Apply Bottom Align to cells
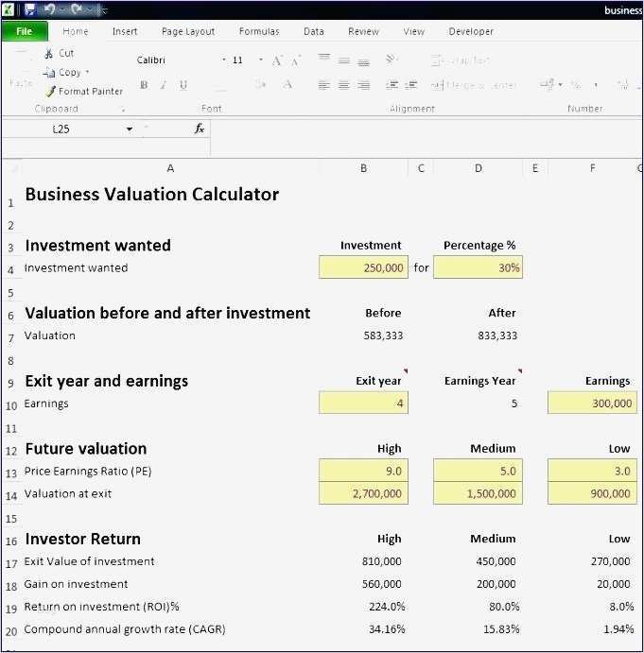 point(363,62)
